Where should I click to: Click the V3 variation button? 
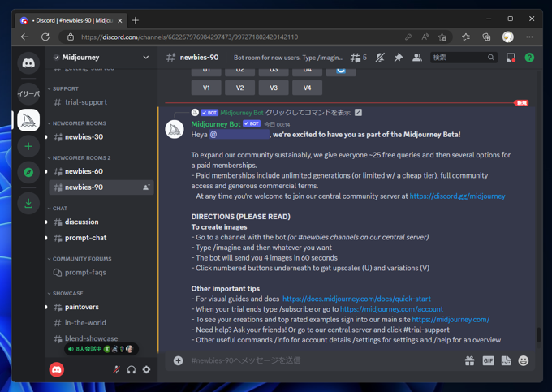274,88
